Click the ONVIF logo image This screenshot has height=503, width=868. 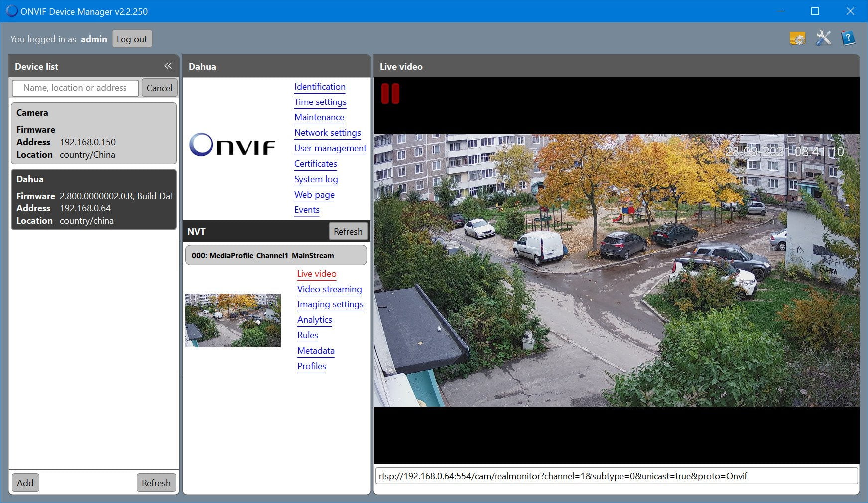pos(232,144)
